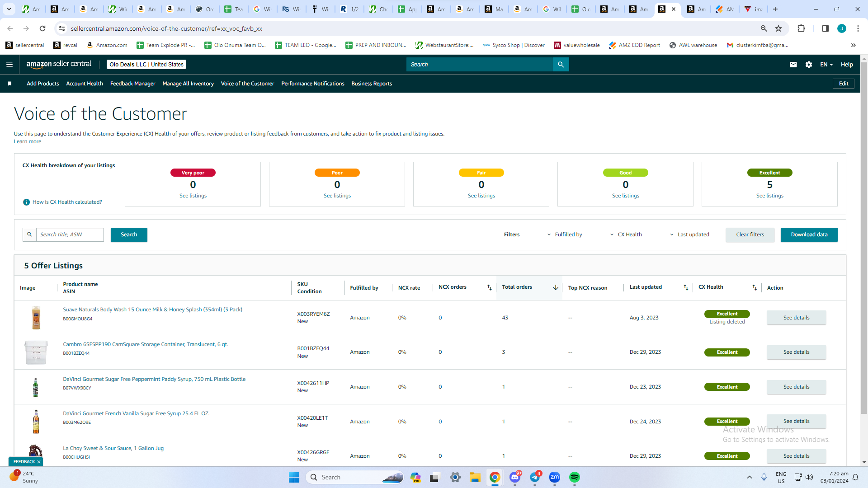Click the Cambro container product thumbnail
The width and height of the screenshot is (868, 488).
pos(36,352)
